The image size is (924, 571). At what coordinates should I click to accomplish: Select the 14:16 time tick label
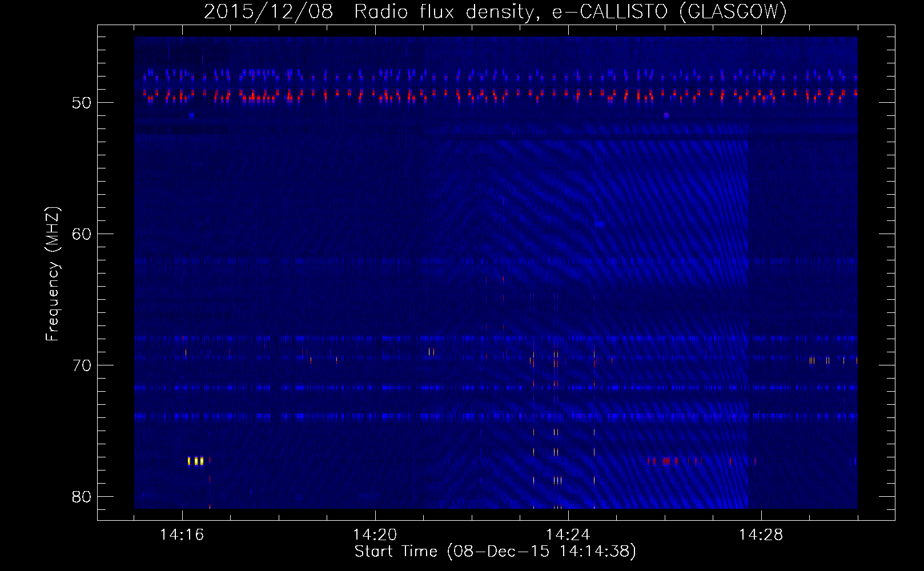pos(182,535)
